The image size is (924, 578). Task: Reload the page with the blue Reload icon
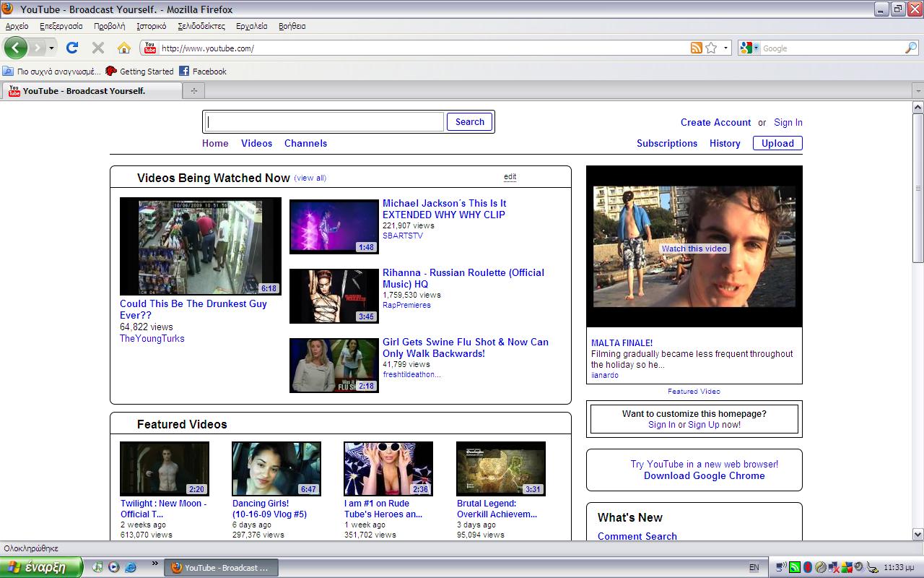point(72,48)
